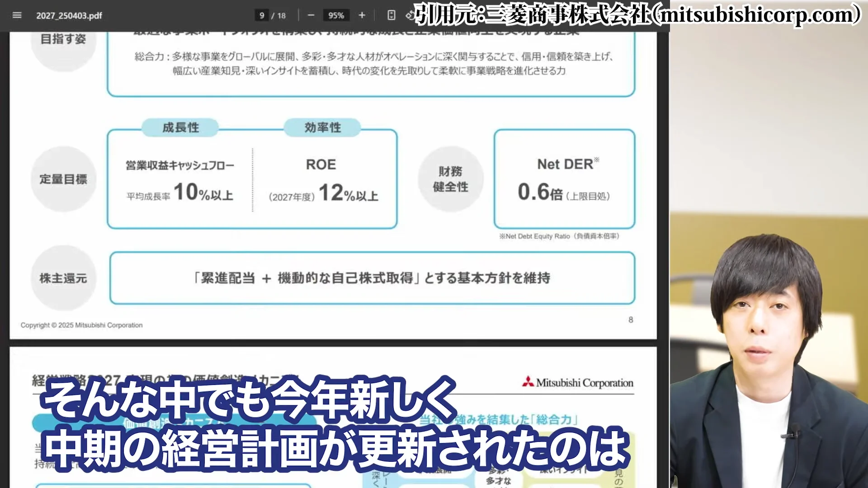Select the 成長性 label

[x=180, y=127]
